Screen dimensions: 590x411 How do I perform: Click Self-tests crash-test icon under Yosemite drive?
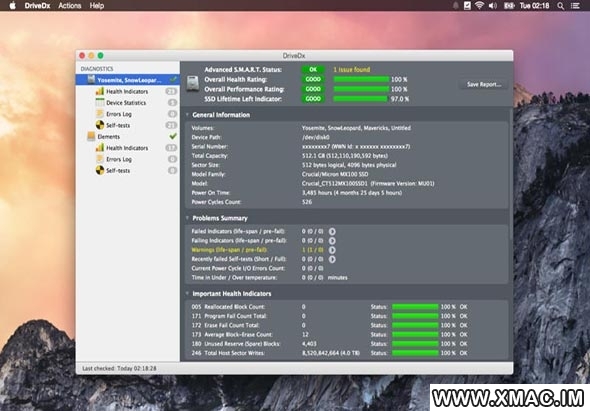(100, 125)
